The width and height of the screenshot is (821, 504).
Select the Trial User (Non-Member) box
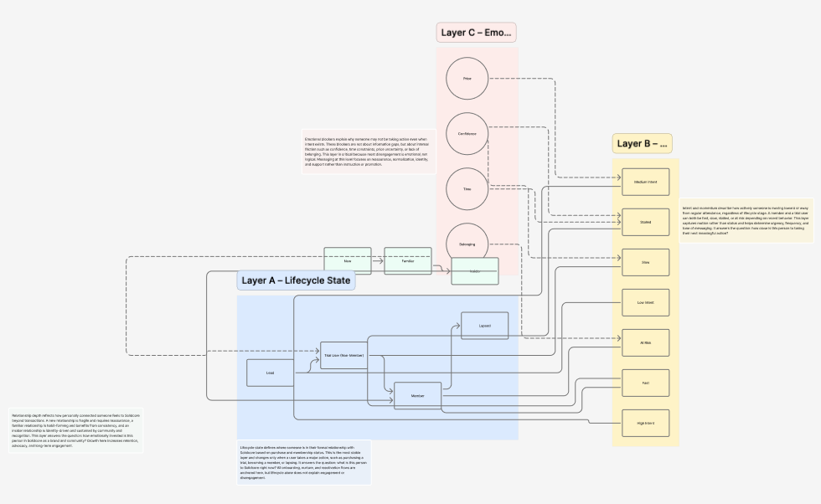tap(344, 355)
